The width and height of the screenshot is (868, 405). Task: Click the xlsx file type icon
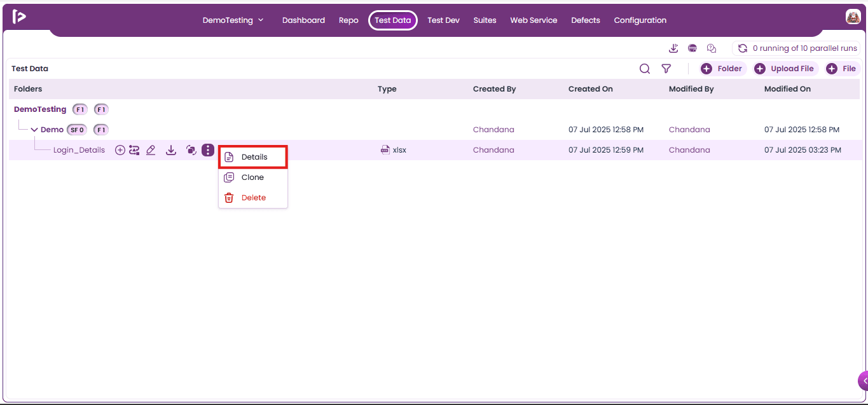[385, 150]
